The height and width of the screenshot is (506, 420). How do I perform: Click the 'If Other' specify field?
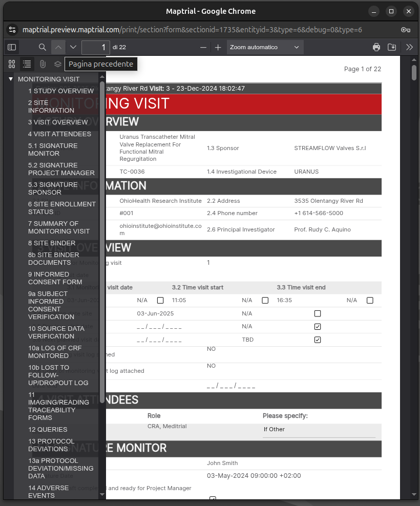click(x=319, y=430)
